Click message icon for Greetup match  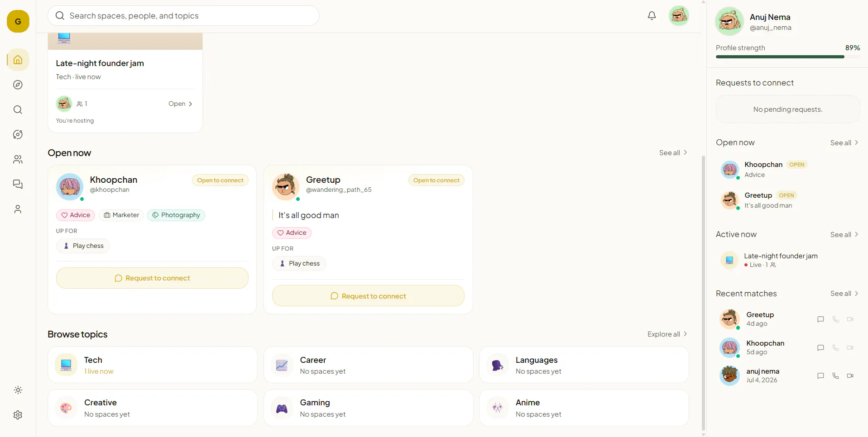click(x=820, y=319)
